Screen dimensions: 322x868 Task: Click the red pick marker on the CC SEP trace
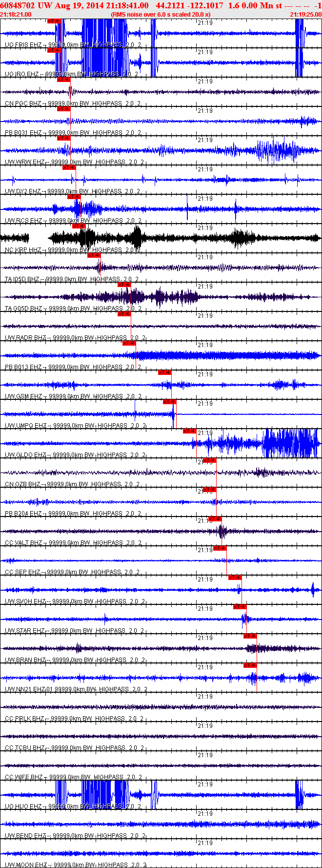coord(220,548)
